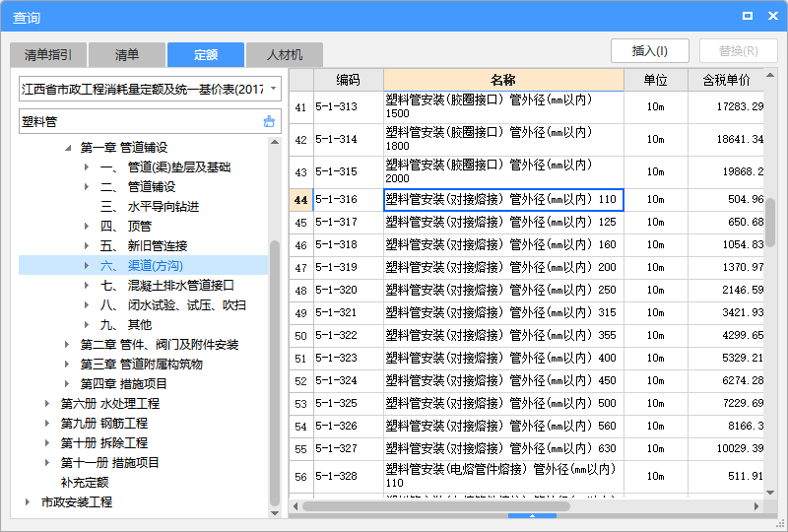The height and width of the screenshot is (532, 788).
Task: Expand 第二章 管件、阀门及附件安装
Action: point(67,344)
